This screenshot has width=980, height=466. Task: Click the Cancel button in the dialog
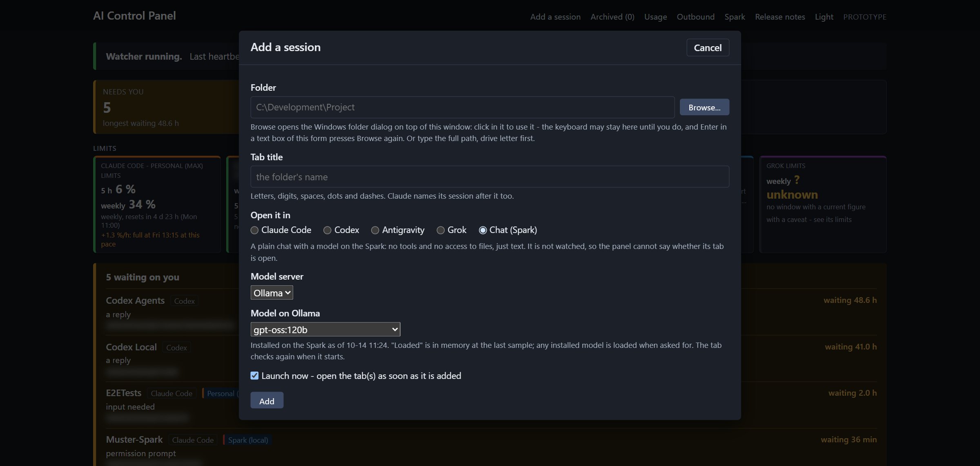coord(708,47)
